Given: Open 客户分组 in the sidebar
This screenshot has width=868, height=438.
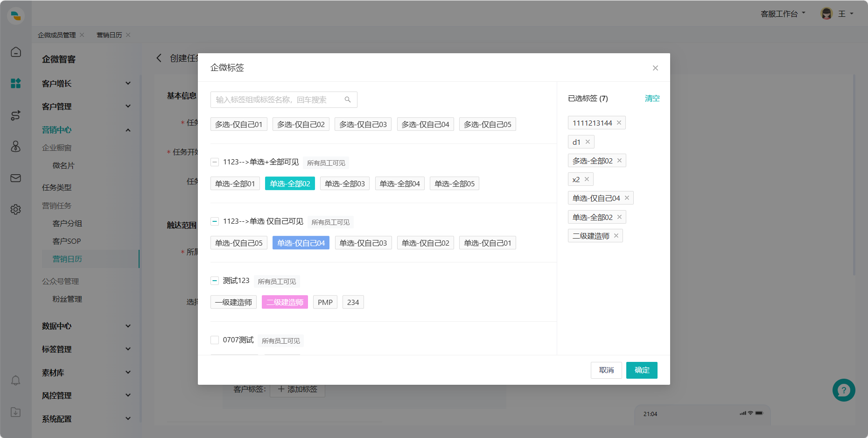Looking at the screenshot, I should click(x=67, y=223).
